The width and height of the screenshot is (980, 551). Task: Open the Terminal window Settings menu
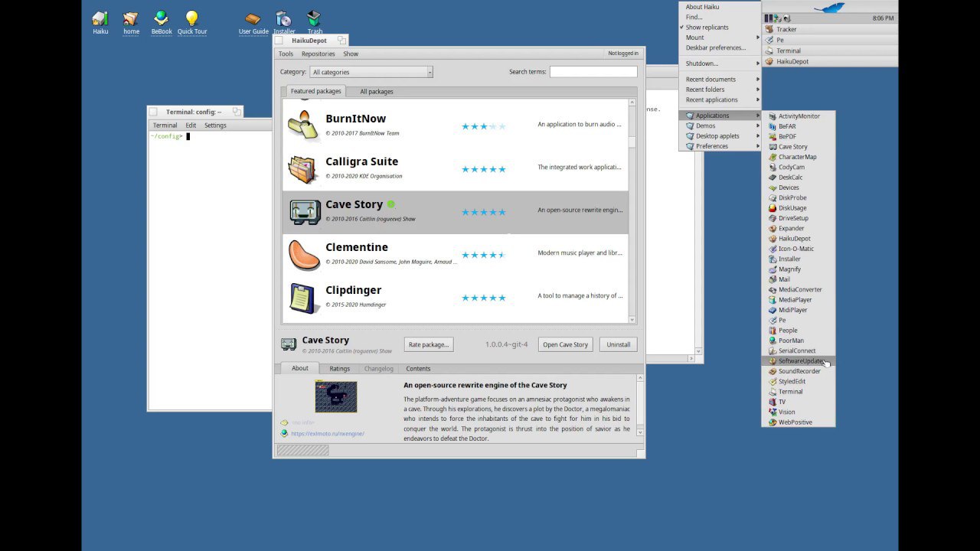pyautogui.click(x=215, y=126)
